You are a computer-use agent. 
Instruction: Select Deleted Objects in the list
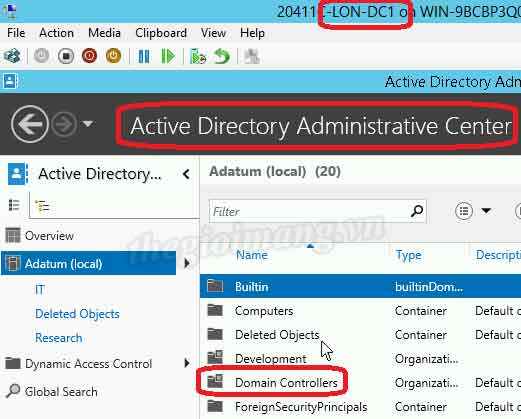[360, 335]
